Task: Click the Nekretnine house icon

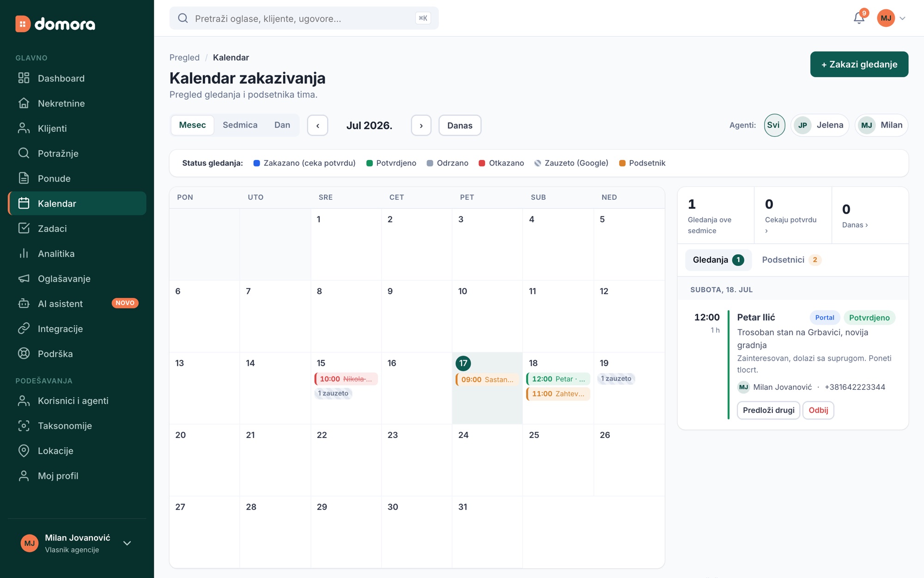Action: coord(24,103)
